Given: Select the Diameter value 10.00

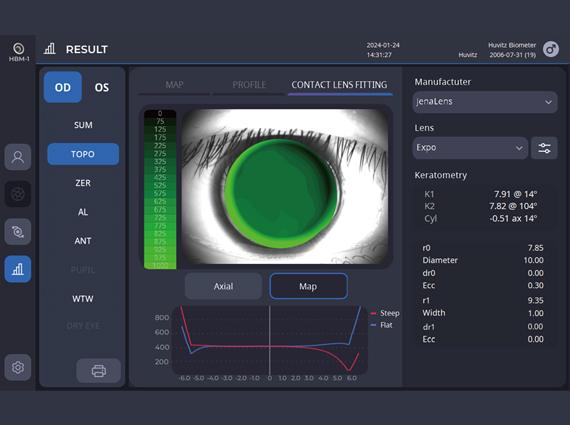Looking at the screenshot, I should [x=533, y=260].
